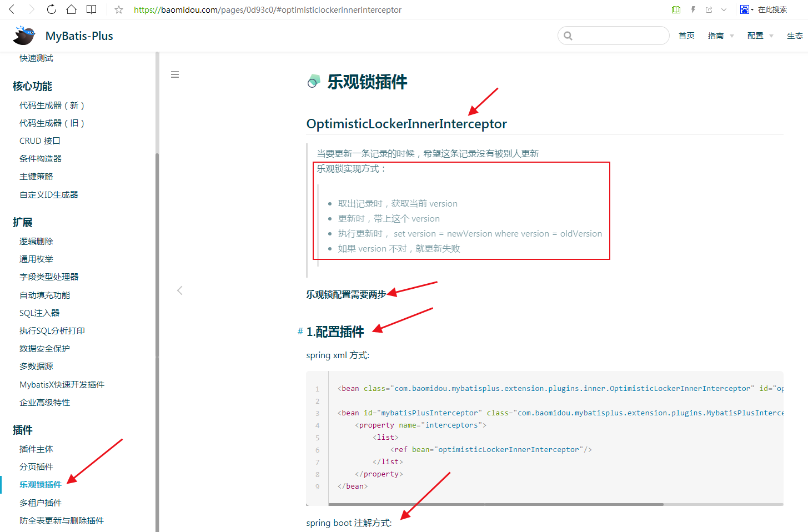Open the Baidu search engine selector
The image size is (808, 532).
coord(747,9)
